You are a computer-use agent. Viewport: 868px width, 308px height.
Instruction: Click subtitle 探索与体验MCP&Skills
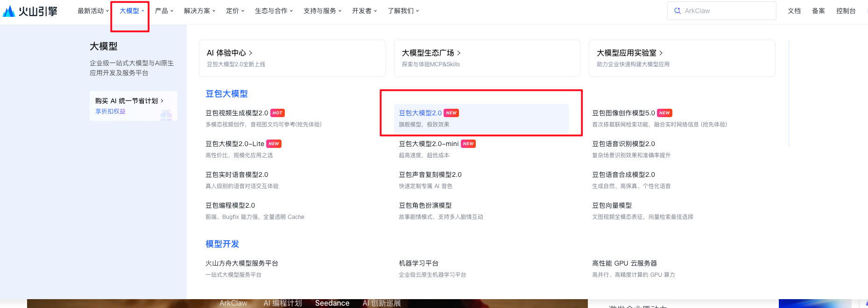[431, 64]
